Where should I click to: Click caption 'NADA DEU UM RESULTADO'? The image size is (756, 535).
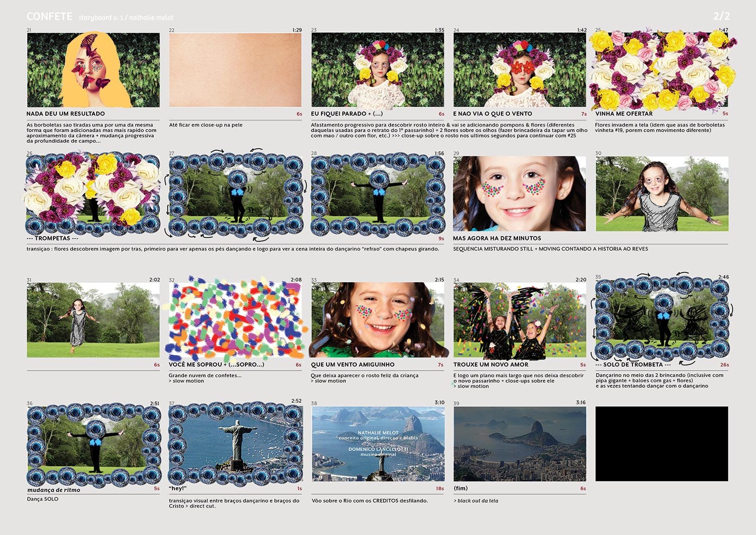coord(66,114)
